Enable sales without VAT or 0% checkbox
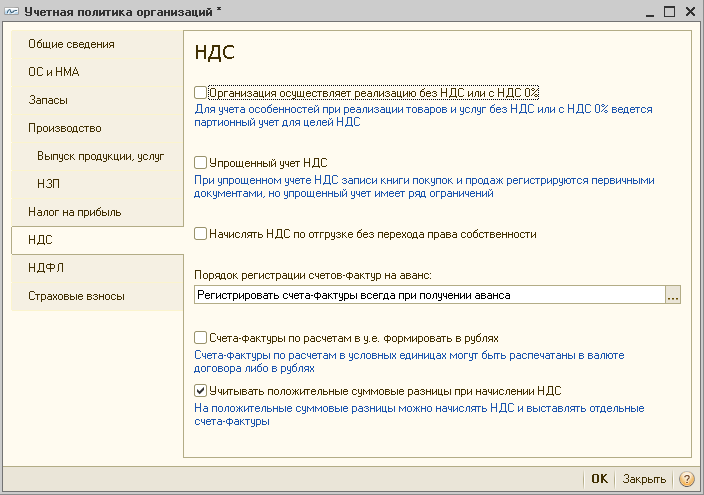The image size is (704, 495). [x=200, y=93]
